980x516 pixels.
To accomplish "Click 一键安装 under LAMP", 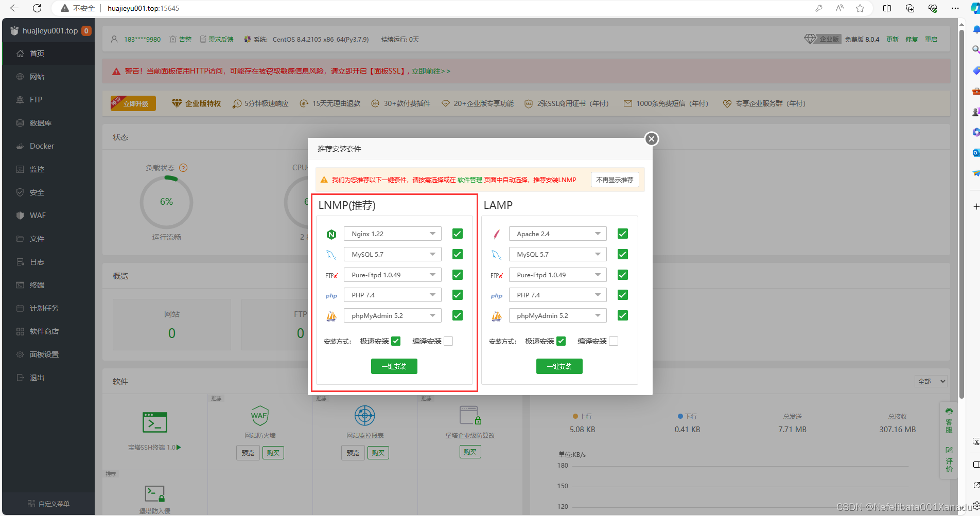I will (x=559, y=366).
